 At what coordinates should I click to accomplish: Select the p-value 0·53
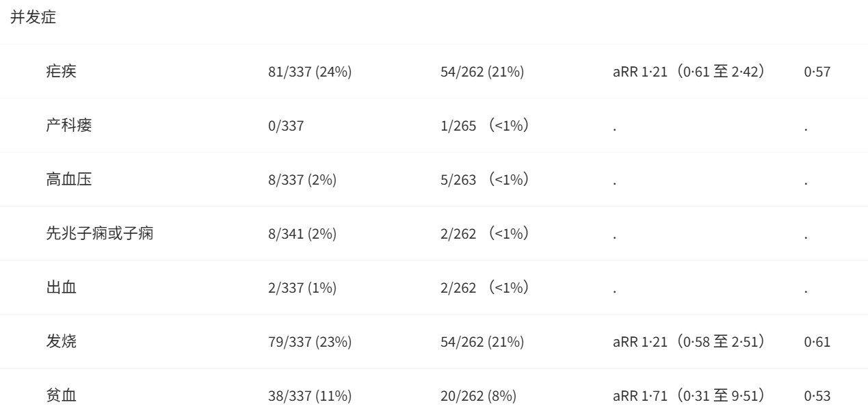pos(817,397)
